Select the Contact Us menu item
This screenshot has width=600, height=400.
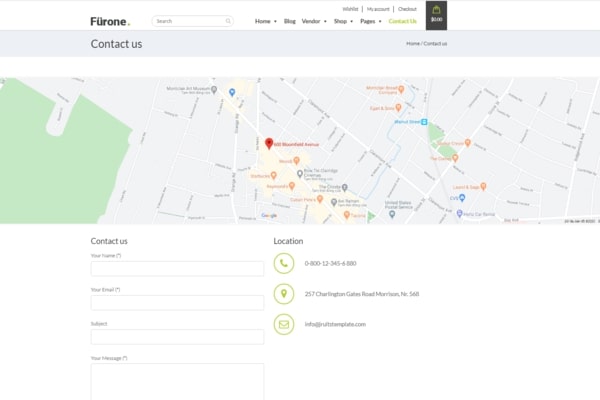[x=402, y=20]
